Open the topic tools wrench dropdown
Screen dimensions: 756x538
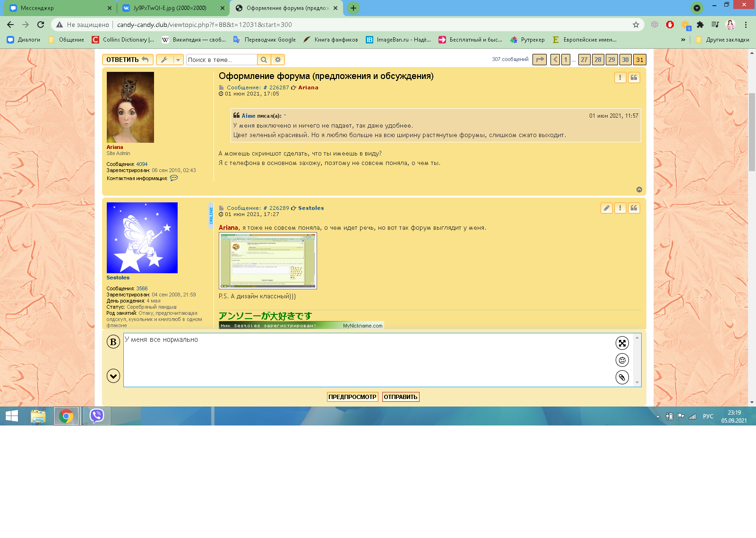pyautogui.click(x=170, y=60)
